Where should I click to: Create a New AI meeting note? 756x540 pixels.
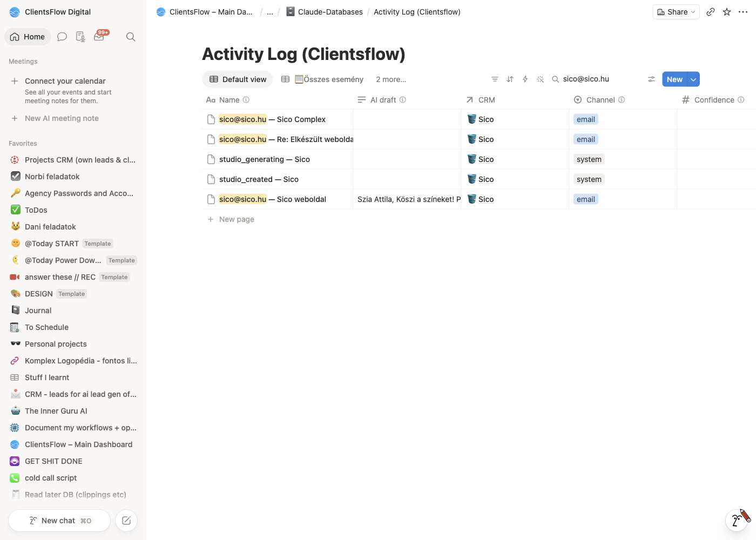coord(62,118)
